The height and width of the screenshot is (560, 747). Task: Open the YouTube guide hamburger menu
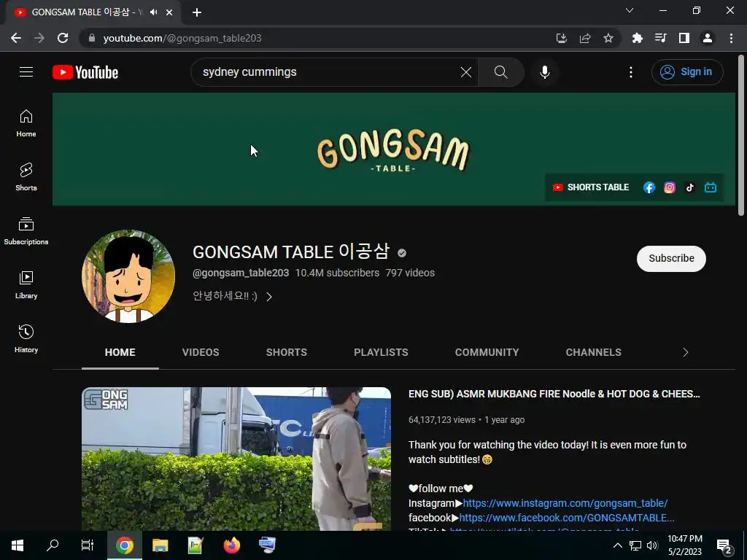[x=26, y=72]
